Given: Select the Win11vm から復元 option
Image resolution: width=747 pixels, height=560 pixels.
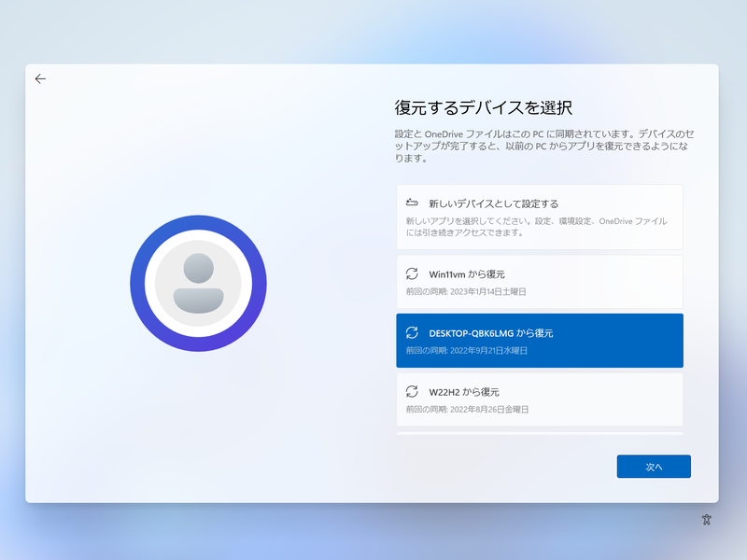Looking at the screenshot, I should (x=542, y=283).
